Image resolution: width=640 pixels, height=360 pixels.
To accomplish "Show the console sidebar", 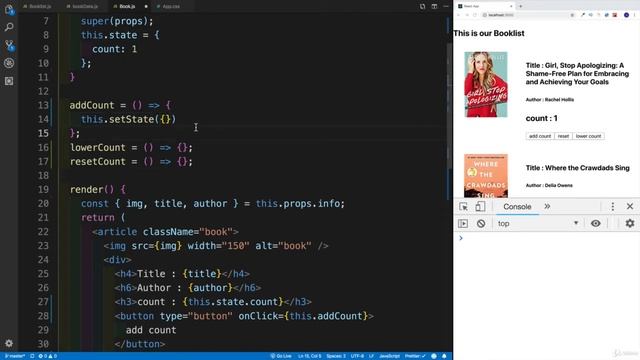I will [x=463, y=224].
